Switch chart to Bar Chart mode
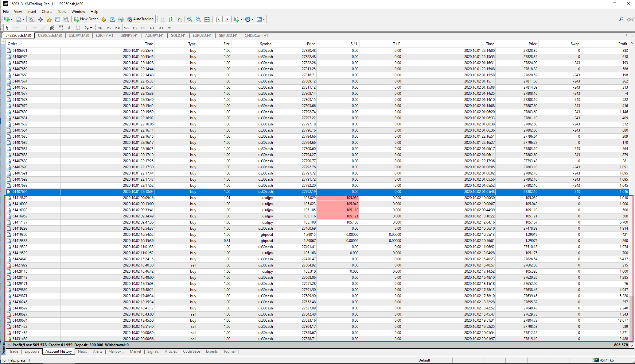 (x=162, y=19)
